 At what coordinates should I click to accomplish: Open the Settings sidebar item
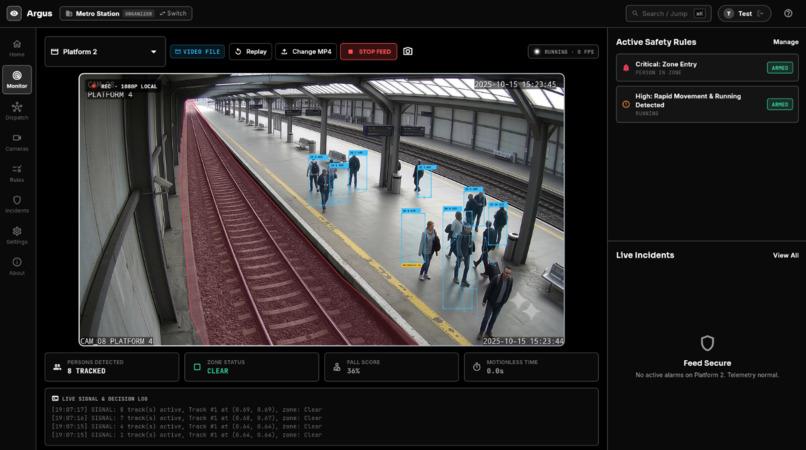click(17, 236)
